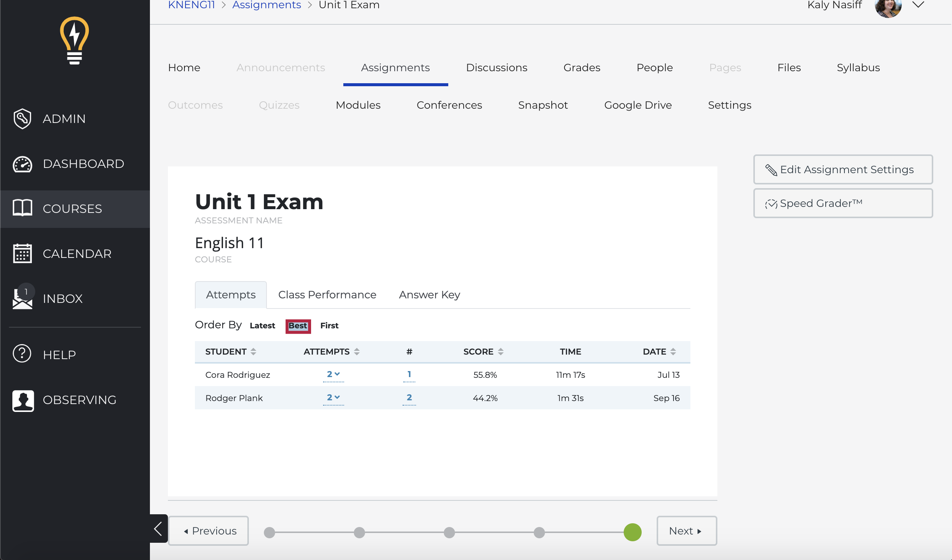Open Rodger Plank's attempt number 2 link

[x=409, y=398]
